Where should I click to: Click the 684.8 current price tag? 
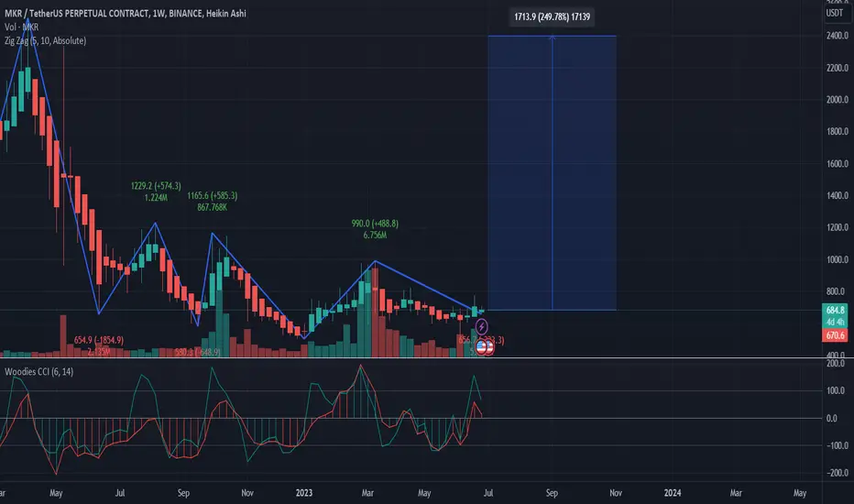coord(835,310)
